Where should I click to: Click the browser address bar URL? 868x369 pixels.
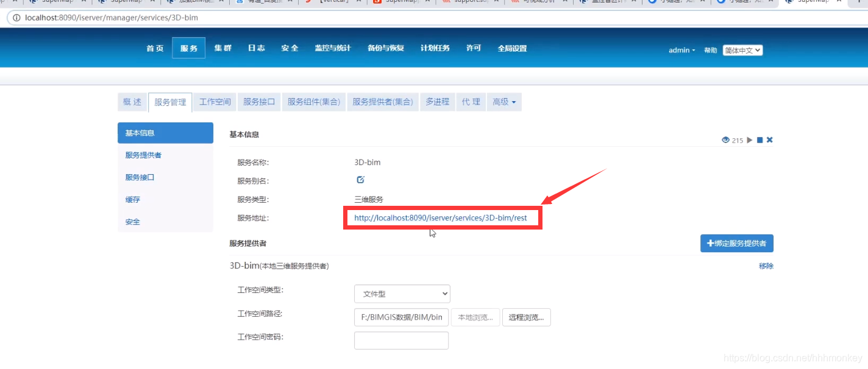[112, 18]
